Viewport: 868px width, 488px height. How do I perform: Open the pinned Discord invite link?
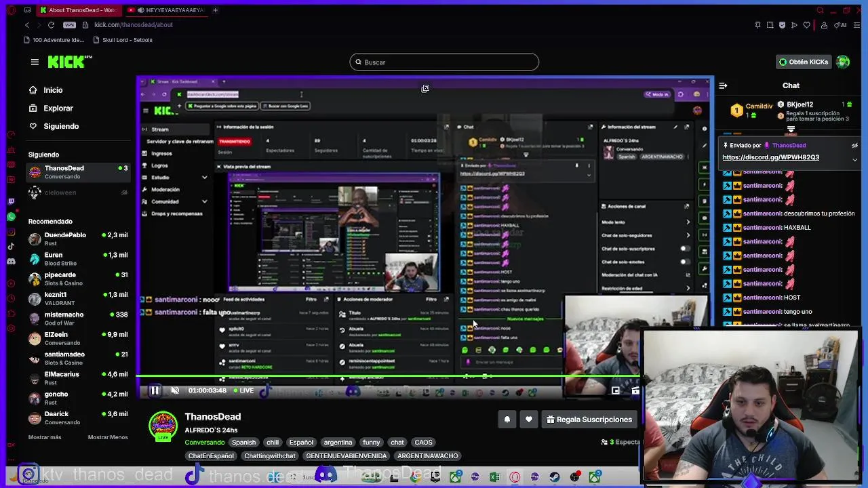771,157
